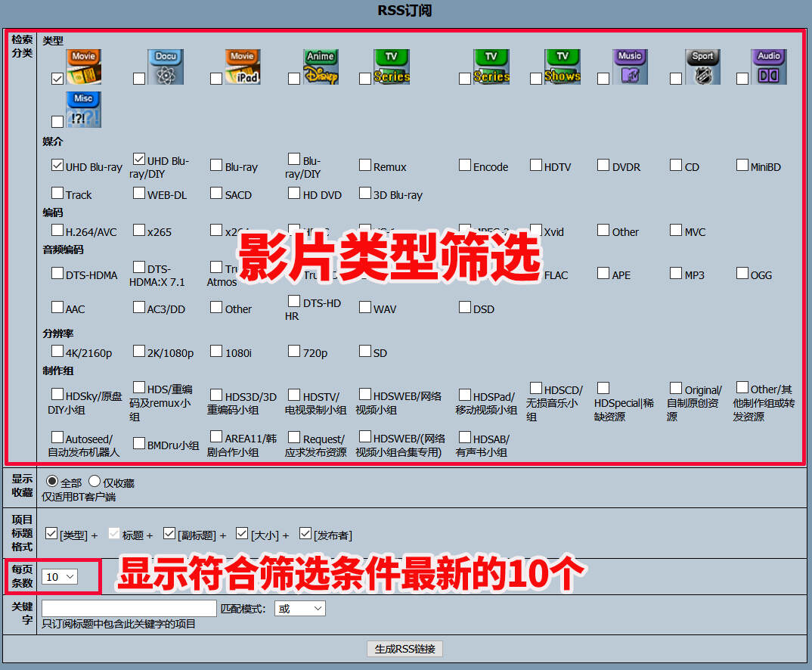Screen dimensions: 812x670
Task: Check the HDSky/原盘DIY小组 group
Action: point(57,395)
